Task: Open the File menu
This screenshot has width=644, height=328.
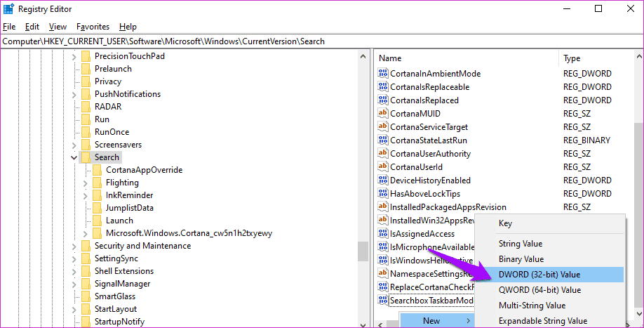Action: point(9,27)
